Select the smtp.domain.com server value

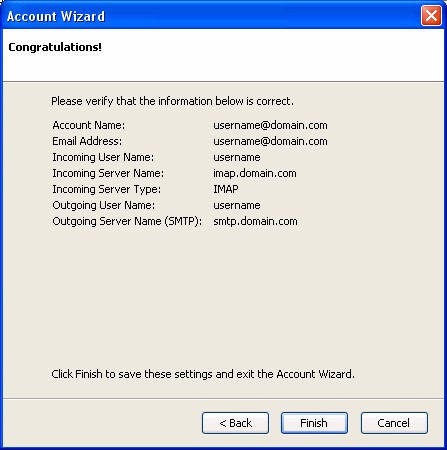point(255,221)
